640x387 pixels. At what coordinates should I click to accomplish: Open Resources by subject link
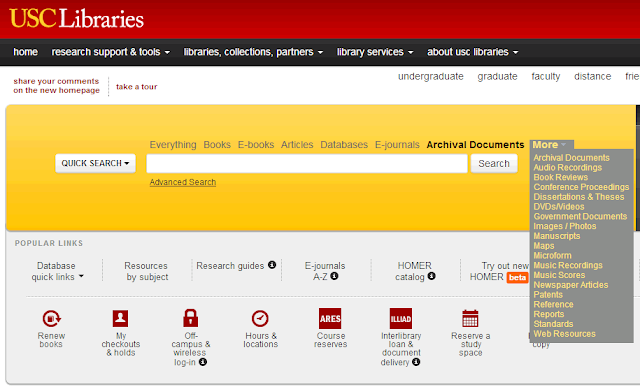click(x=146, y=271)
